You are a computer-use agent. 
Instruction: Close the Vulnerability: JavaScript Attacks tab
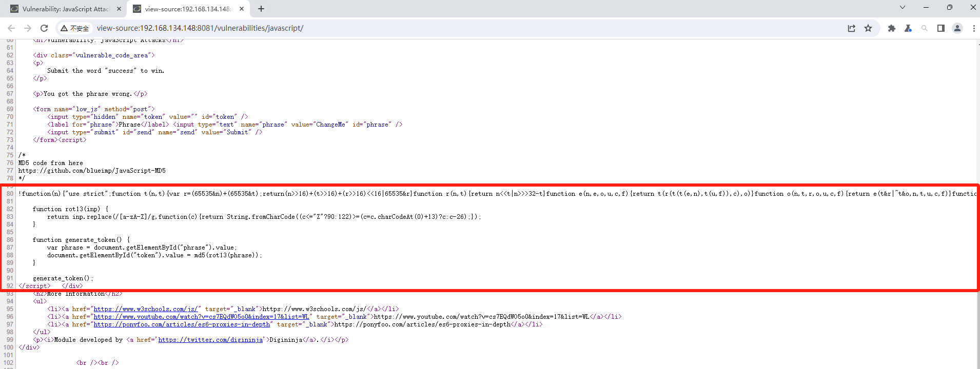[119, 9]
